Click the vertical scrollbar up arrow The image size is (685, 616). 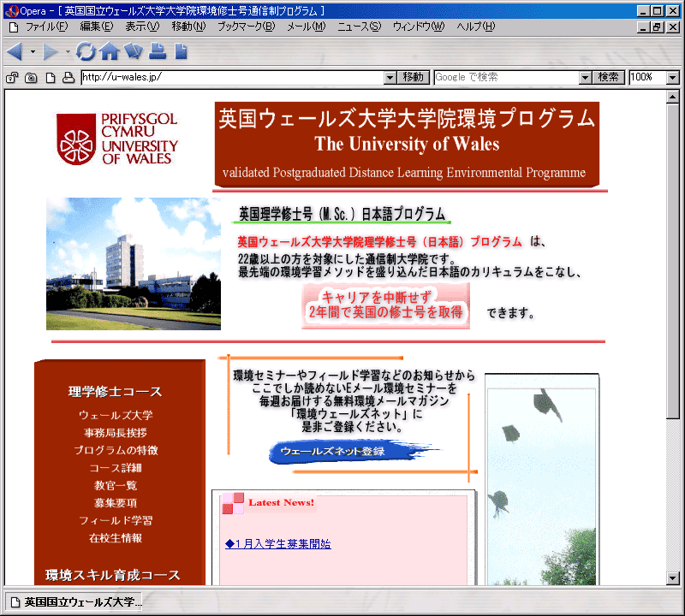(673, 97)
